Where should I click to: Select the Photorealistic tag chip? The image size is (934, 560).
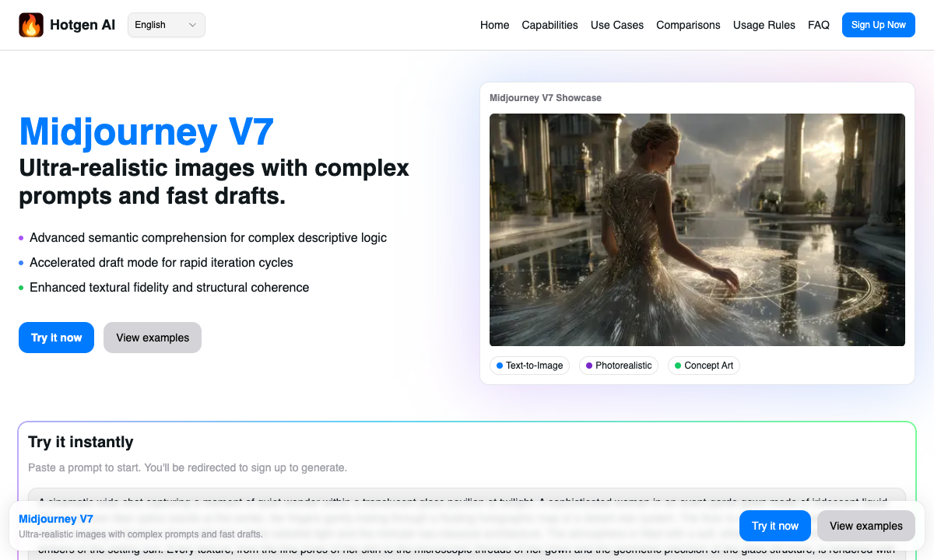click(x=618, y=366)
